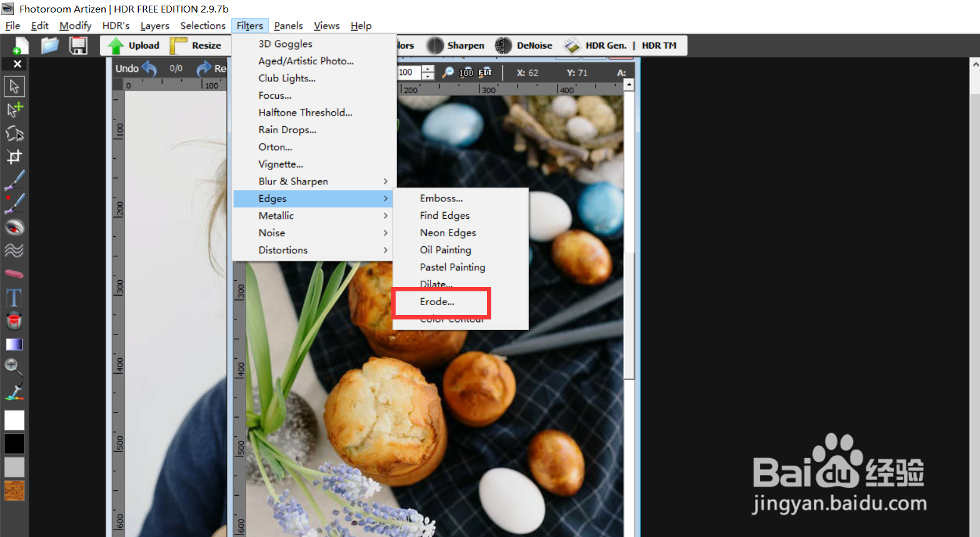Select the paintbrush tool
Screen dimensions: 980x537
(14, 180)
